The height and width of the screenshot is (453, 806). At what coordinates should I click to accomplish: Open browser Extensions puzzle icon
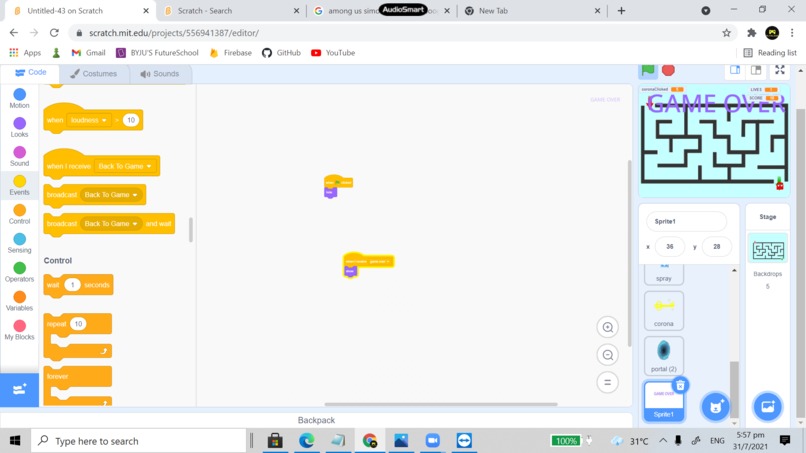pyautogui.click(x=752, y=33)
